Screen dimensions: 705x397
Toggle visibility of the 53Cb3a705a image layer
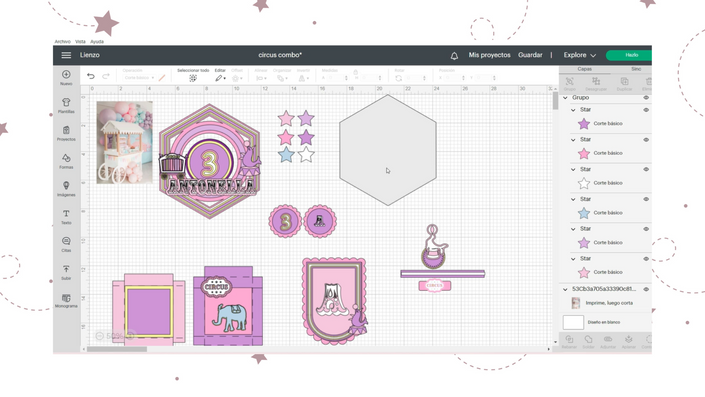coord(646,289)
